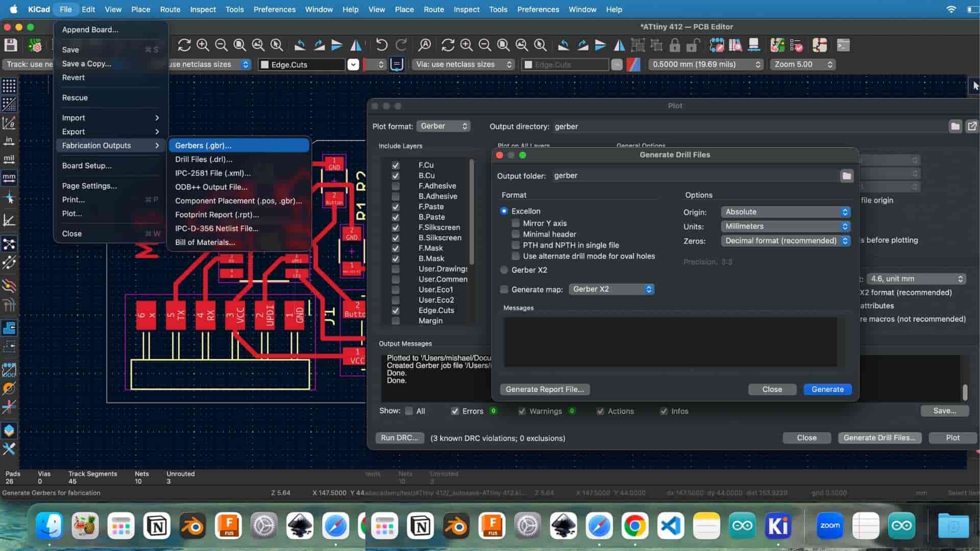Select the Gerber X2 format radio button
The height and width of the screenshot is (551, 980).
click(504, 270)
